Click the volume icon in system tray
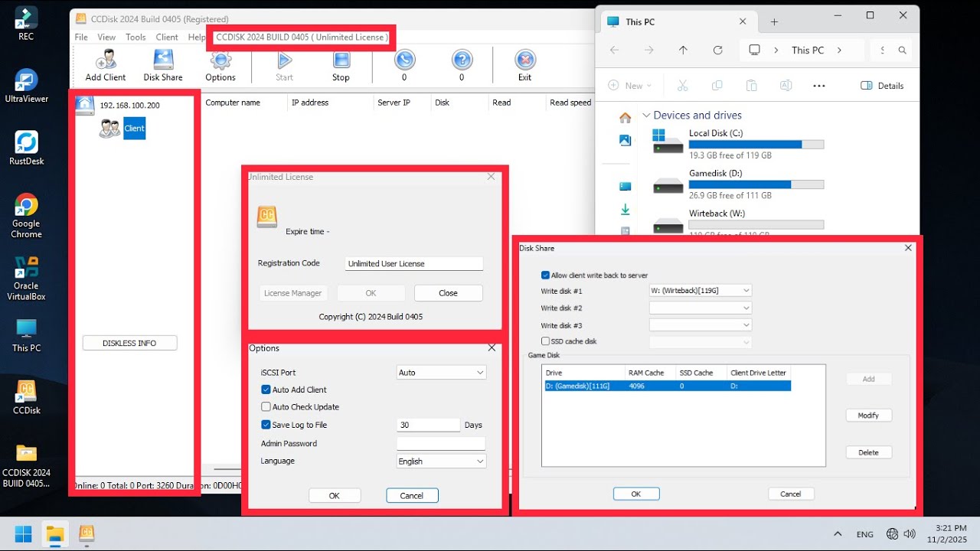Image resolution: width=980 pixels, height=551 pixels. point(910,534)
